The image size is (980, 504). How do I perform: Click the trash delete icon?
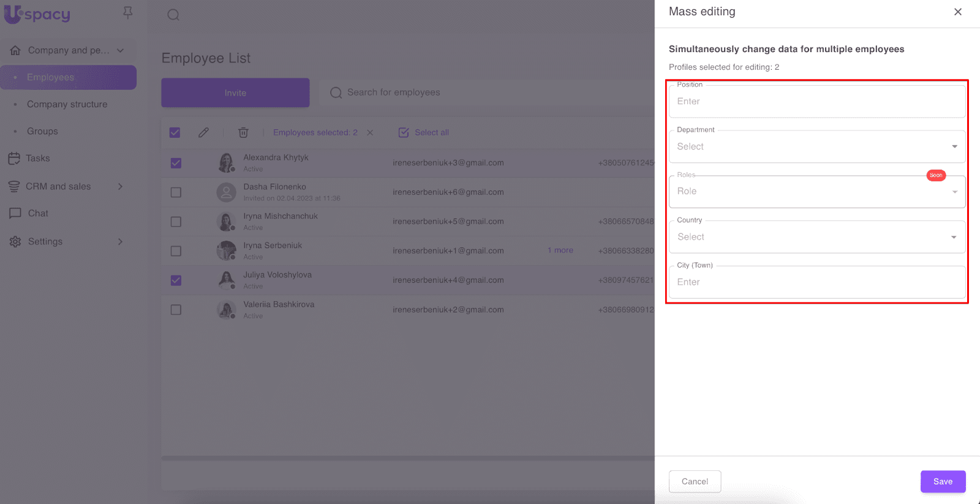coord(243,132)
